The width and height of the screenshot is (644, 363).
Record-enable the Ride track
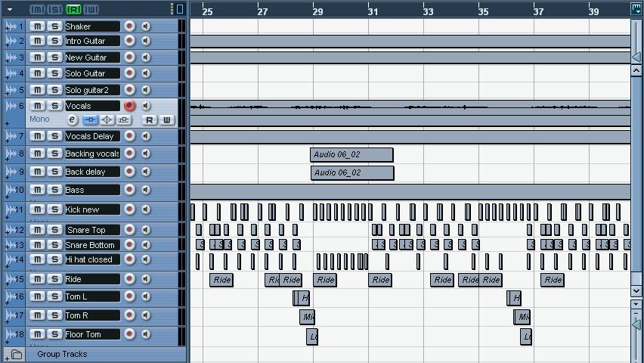pos(129,279)
